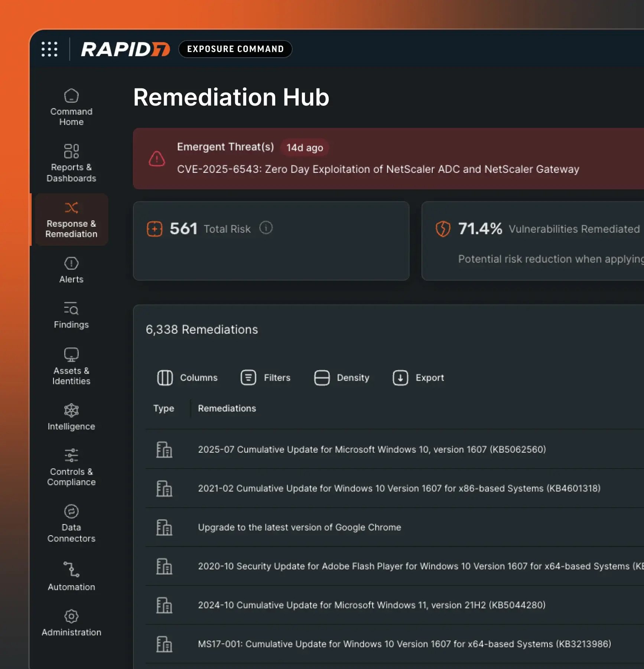Click the Rapid7 logo
644x669 pixels.
click(x=126, y=49)
